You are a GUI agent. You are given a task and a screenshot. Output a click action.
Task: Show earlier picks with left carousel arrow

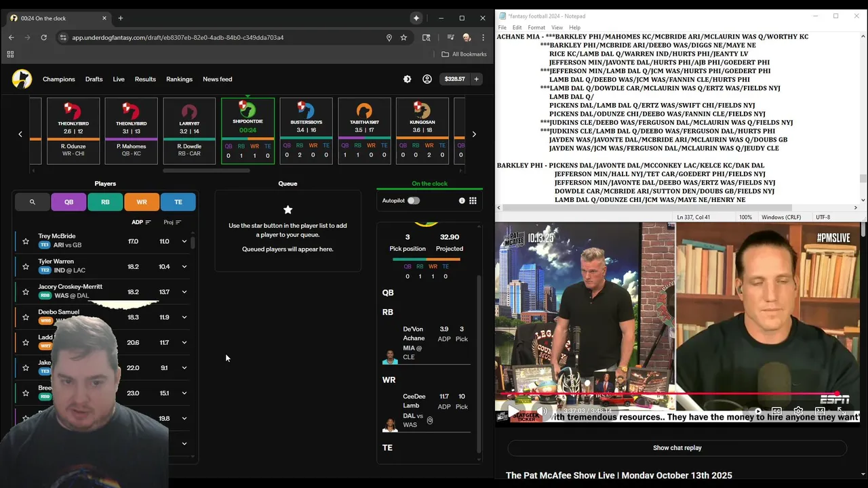(20, 134)
